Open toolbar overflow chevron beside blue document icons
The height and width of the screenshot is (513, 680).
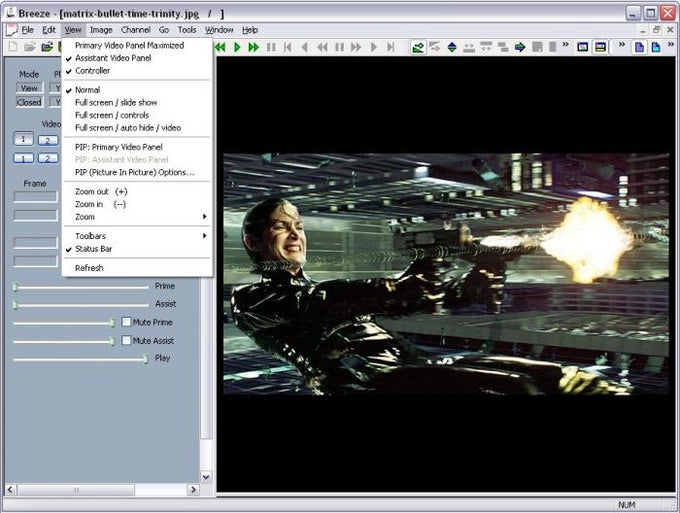(x=670, y=44)
